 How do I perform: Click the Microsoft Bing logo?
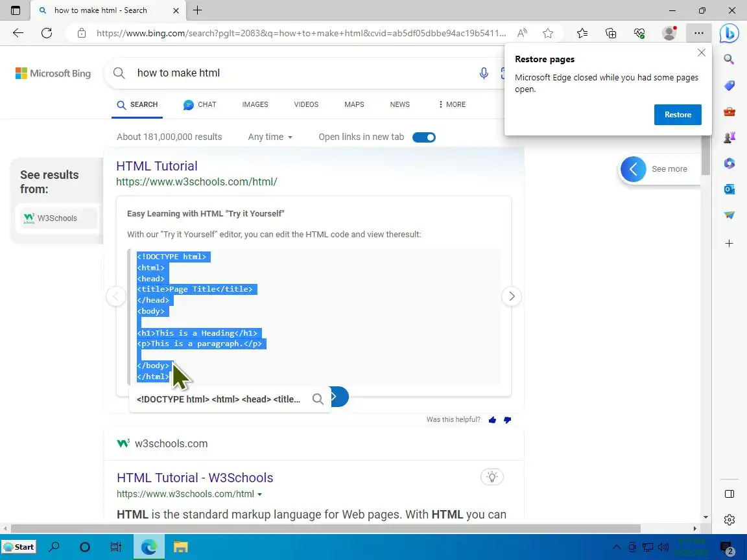(53, 73)
